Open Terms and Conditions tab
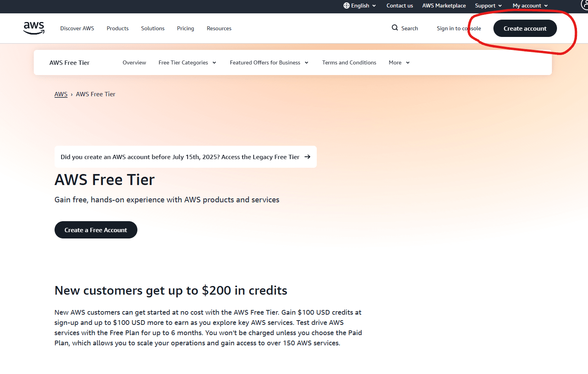The height and width of the screenshot is (374, 588). [x=349, y=62]
